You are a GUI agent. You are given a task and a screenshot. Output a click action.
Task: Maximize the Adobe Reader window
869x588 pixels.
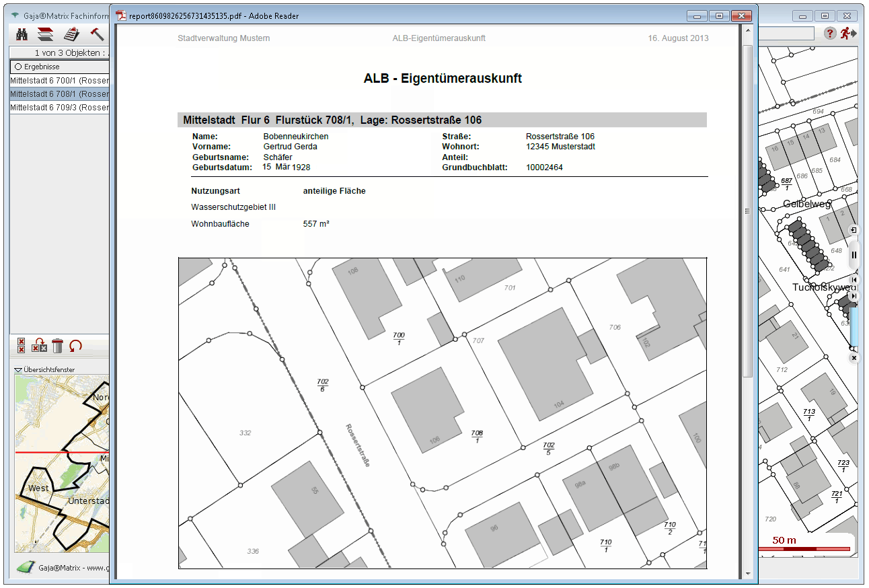pos(719,15)
